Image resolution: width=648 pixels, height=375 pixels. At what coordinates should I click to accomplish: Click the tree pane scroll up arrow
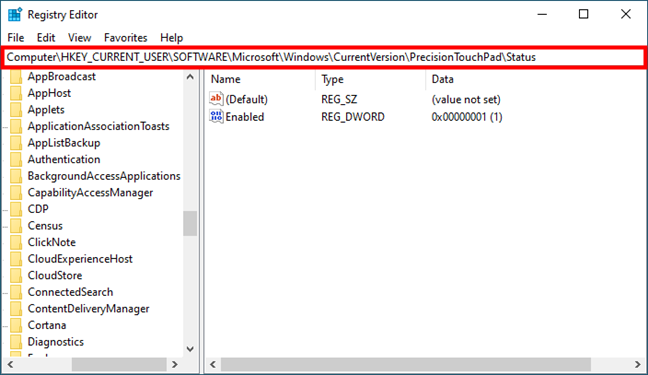click(x=190, y=77)
